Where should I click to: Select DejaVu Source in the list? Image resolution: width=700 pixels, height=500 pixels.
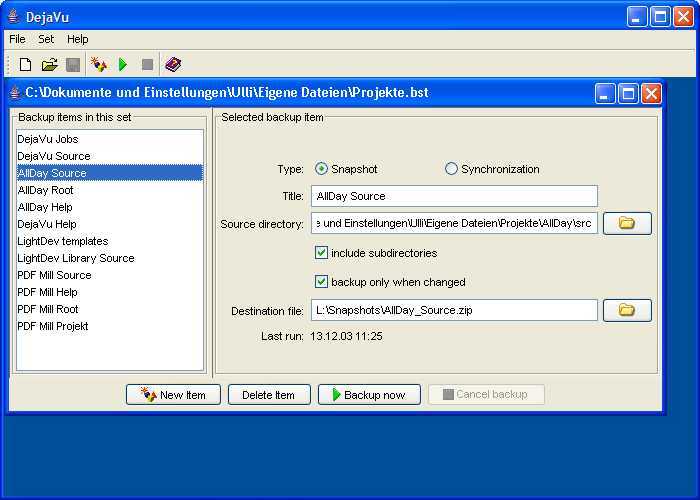pos(110,156)
